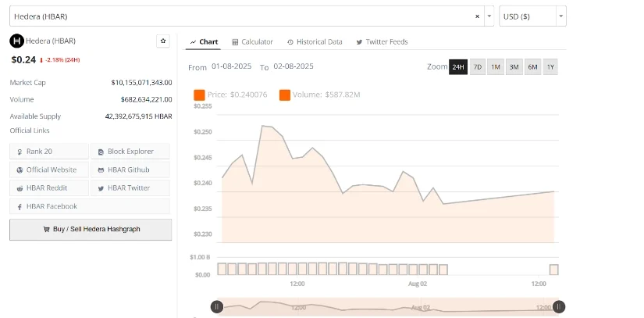
Task: Star Hedera as a favorite
Action: pos(163,41)
